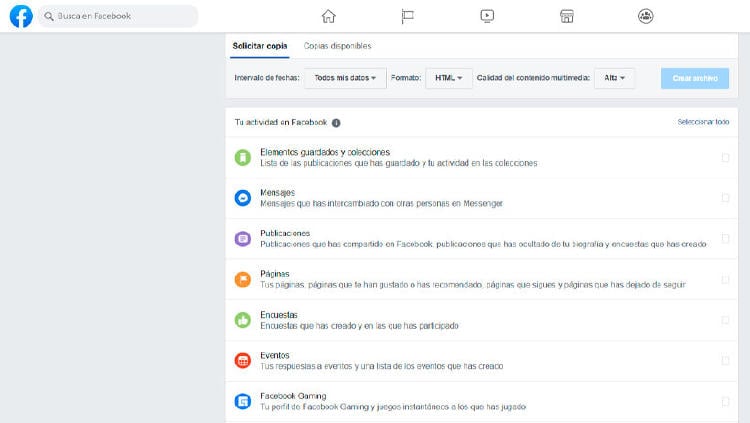Viewport: 750px width, 423px height.
Task: Toggle the Encuestas checkbox
Action: (x=725, y=320)
